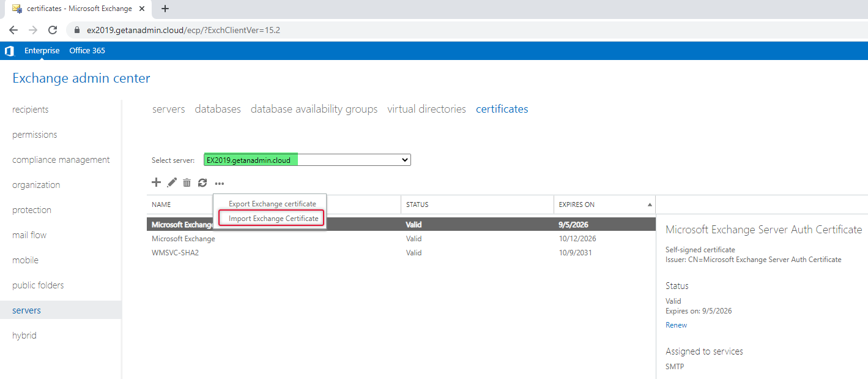Reload the page with browser refresh button
The width and height of the screenshot is (868, 379).
coord(53,30)
